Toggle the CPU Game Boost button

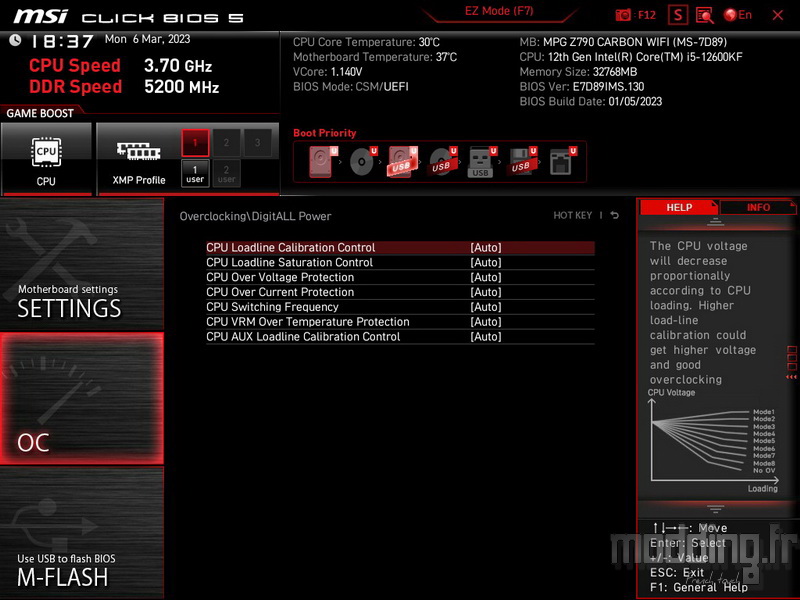coord(46,159)
